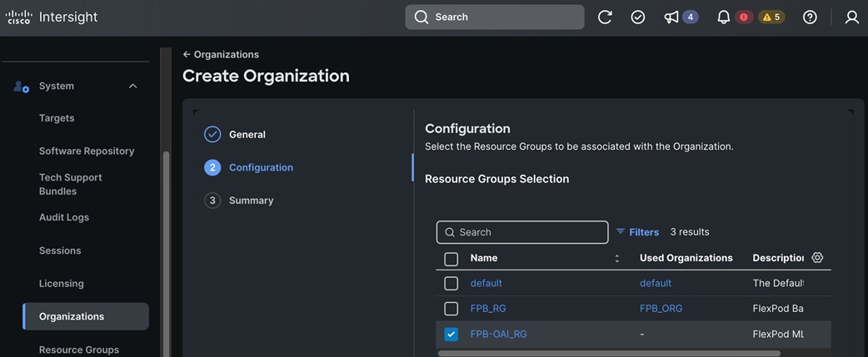The width and height of the screenshot is (868, 357).
Task: Click the 'FlexPod Ba' description cell
Action: click(778, 309)
